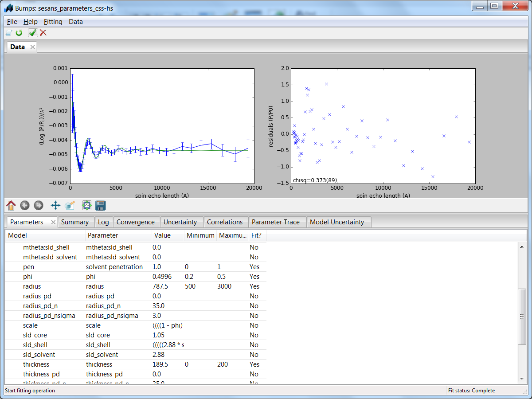View the Model Uncertainty tab

[339, 222]
